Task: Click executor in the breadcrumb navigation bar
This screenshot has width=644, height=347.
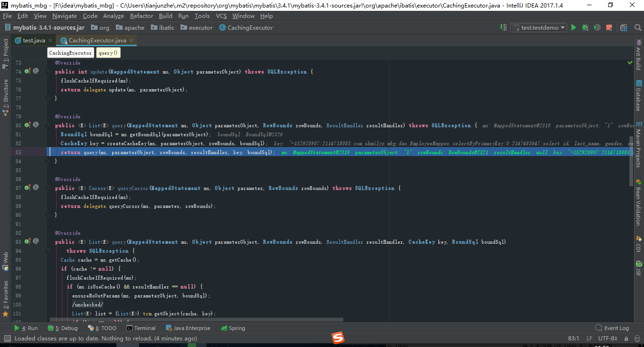Action: tap(197, 27)
